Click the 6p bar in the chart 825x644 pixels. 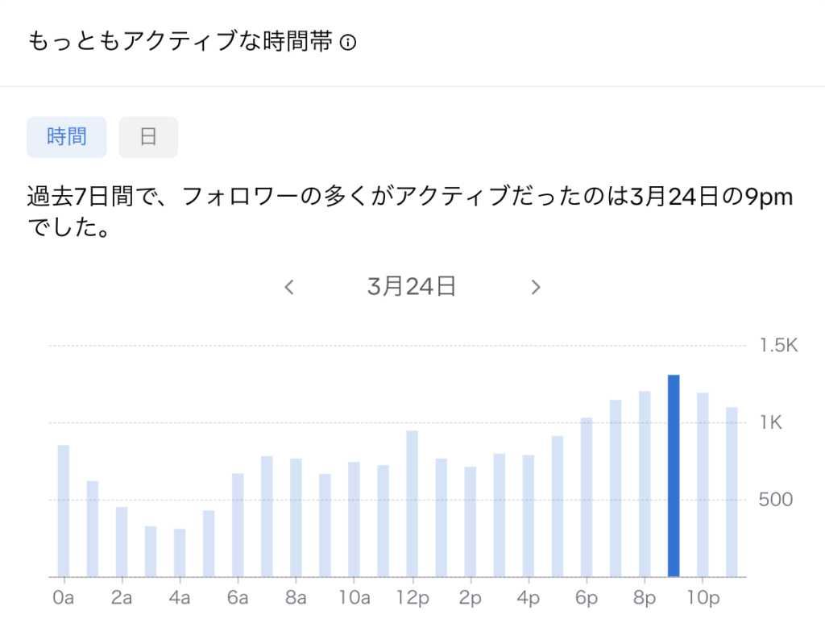587,497
